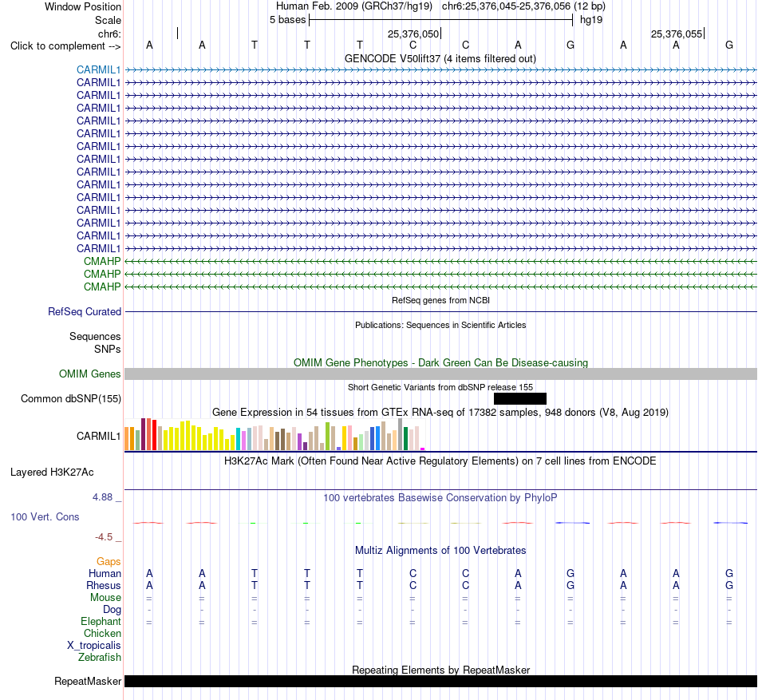
Task: Select the 'Scale' track label
Action: click(108, 20)
